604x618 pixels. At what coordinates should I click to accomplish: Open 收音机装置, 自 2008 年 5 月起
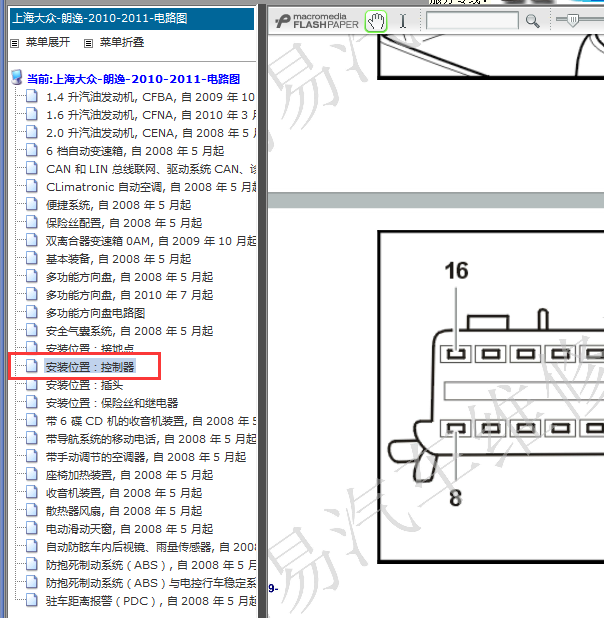click(x=124, y=493)
